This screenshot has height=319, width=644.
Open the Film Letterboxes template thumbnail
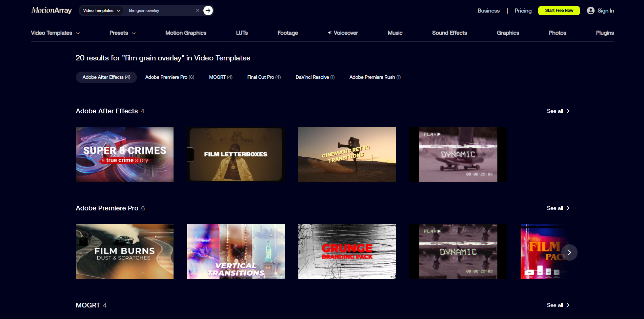pyautogui.click(x=236, y=154)
